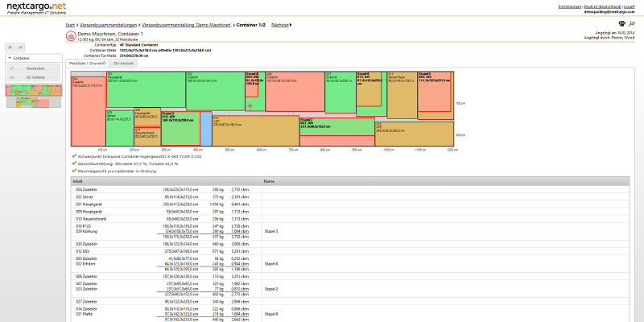Screen dimensions: 644x322
Task: Click the Gewichtsverteilung green check icon
Action: click(73, 163)
